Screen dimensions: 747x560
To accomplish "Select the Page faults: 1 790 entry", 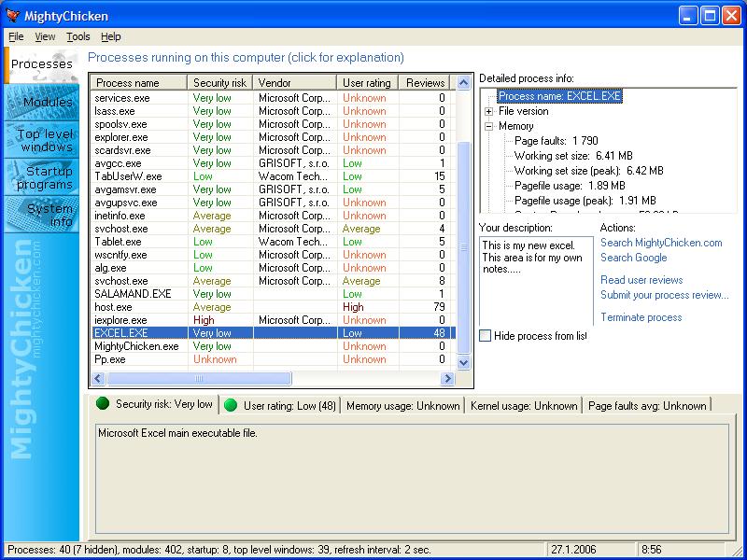I will pos(556,141).
